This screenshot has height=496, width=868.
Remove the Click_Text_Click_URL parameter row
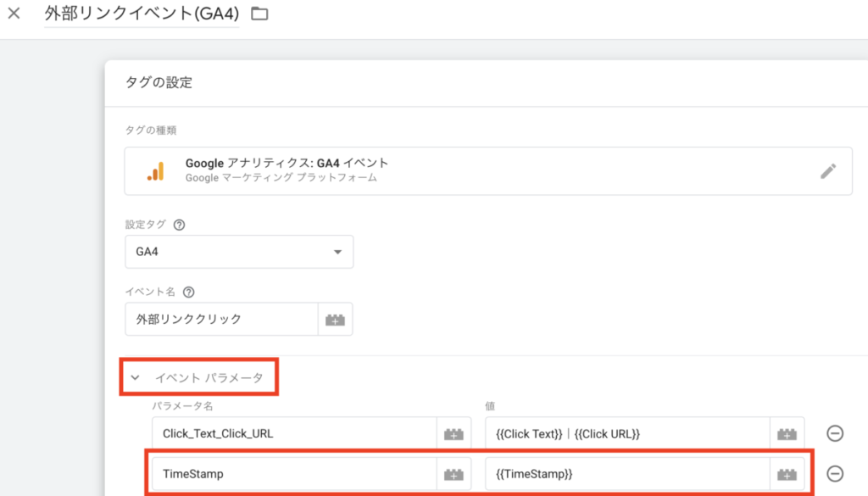pyautogui.click(x=835, y=433)
